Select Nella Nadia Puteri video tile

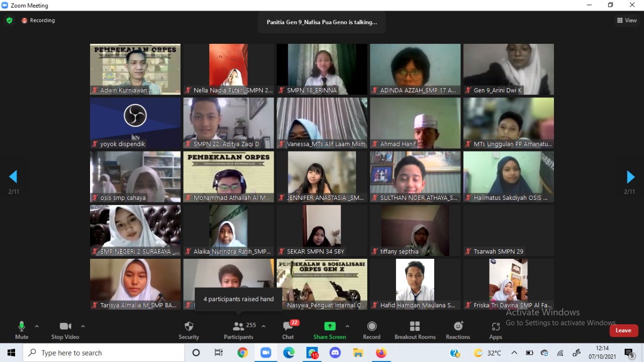click(x=228, y=69)
